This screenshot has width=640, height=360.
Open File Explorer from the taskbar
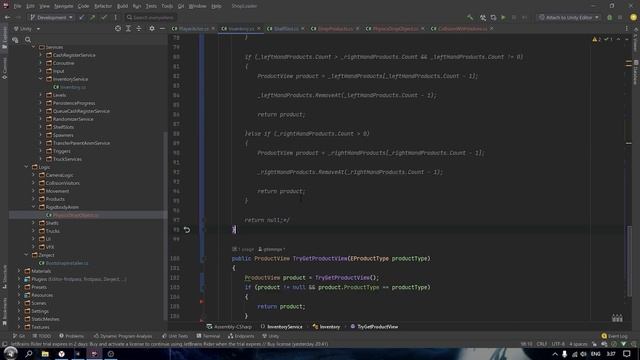tap(45, 354)
